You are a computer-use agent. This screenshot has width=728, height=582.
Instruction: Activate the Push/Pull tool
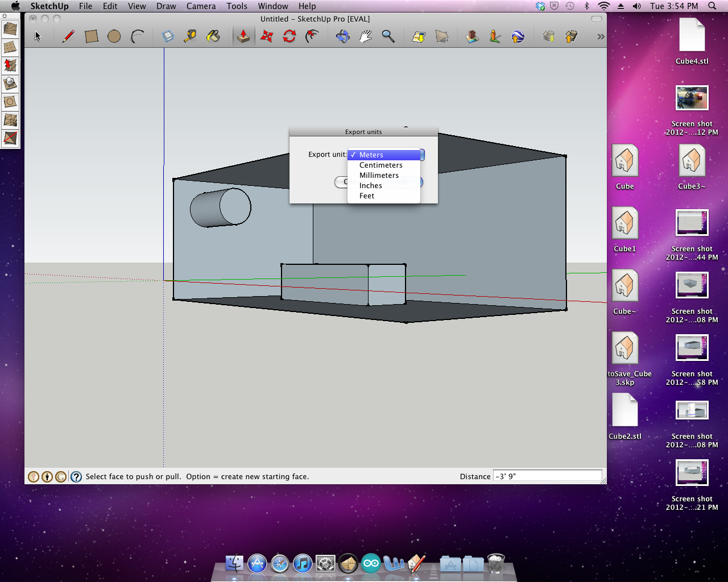click(243, 36)
